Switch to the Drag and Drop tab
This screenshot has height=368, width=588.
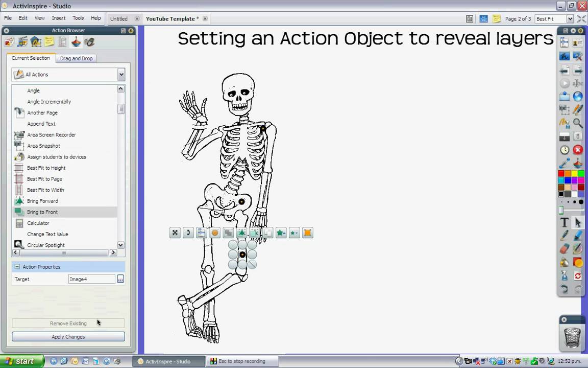pyautogui.click(x=76, y=58)
